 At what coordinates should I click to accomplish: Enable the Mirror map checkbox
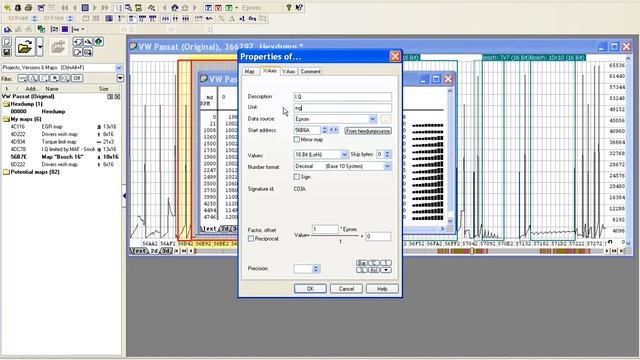point(297,140)
